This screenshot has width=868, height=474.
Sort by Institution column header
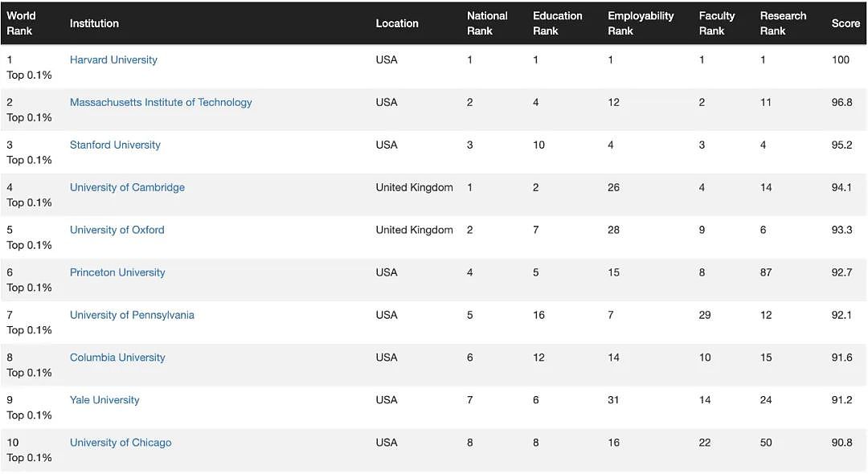pos(94,23)
